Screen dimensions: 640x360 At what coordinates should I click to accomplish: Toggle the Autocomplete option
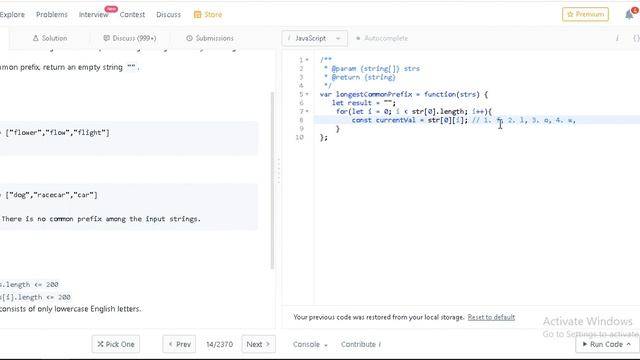pyautogui.click(x=382, y=38)
